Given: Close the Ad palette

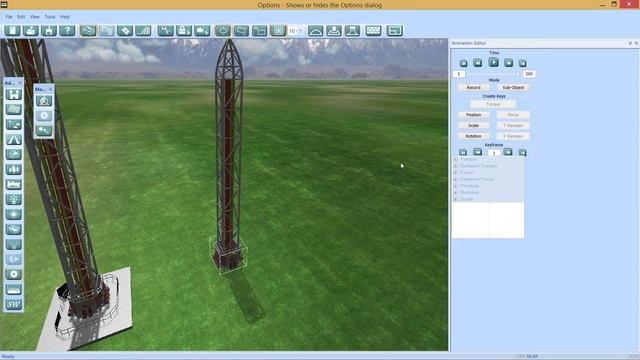Looking at the screenshot, I should pyautogui.click(x=20, y=83).
